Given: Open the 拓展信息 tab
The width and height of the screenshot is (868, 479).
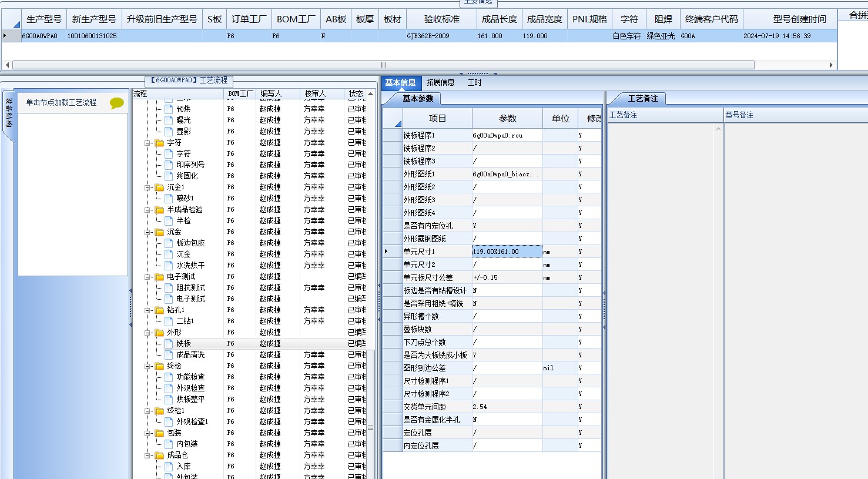Looking at the screenshot, I should click(440, 83).
